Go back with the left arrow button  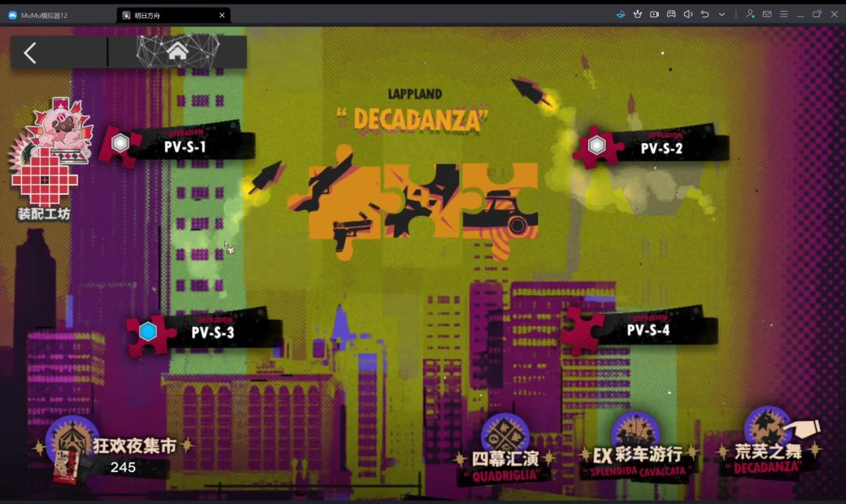[31, 52]
